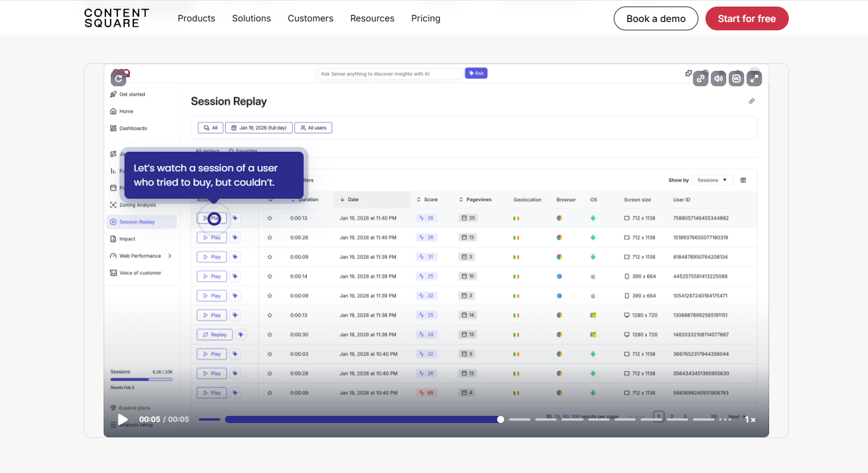This screenshot has height=473, width=868.
Task: Play the demo video from the control bar
Action: (123, 419)
